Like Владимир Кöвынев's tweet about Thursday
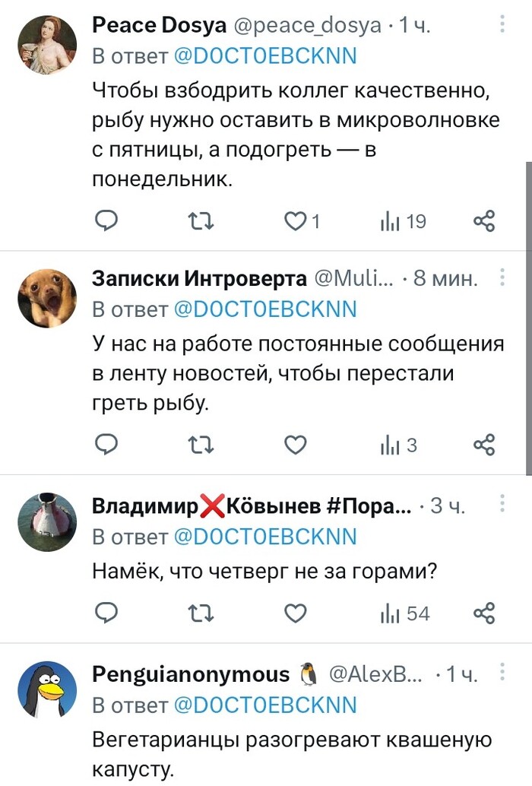The image size is (532, 786). pos(295,612)
